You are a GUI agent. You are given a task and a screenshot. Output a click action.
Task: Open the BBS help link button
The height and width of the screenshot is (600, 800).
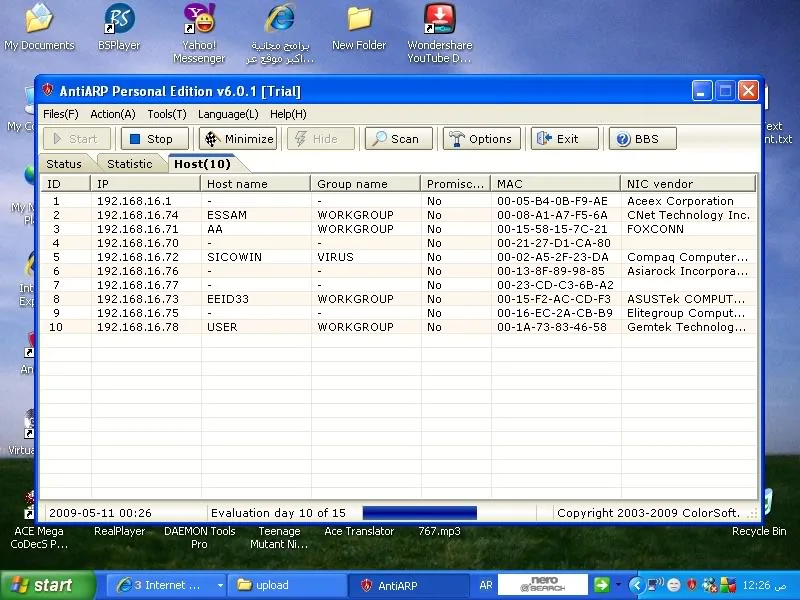click(642, 139)
